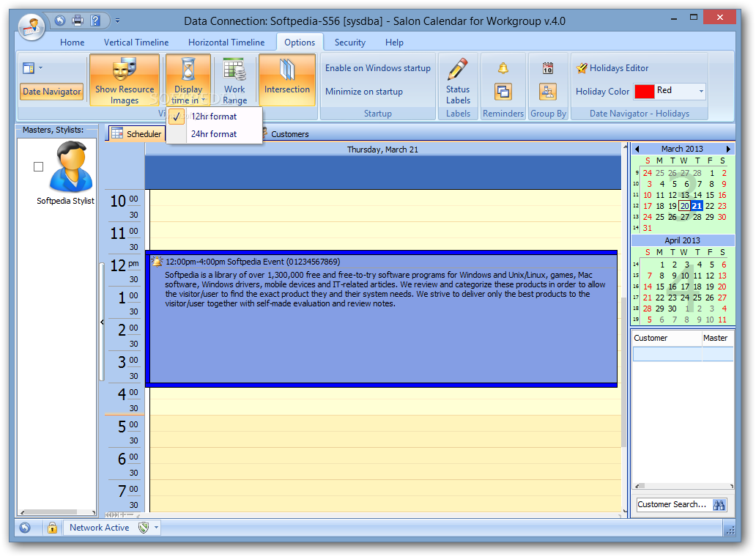Click the 12 pm time slot label

(125, 265)
